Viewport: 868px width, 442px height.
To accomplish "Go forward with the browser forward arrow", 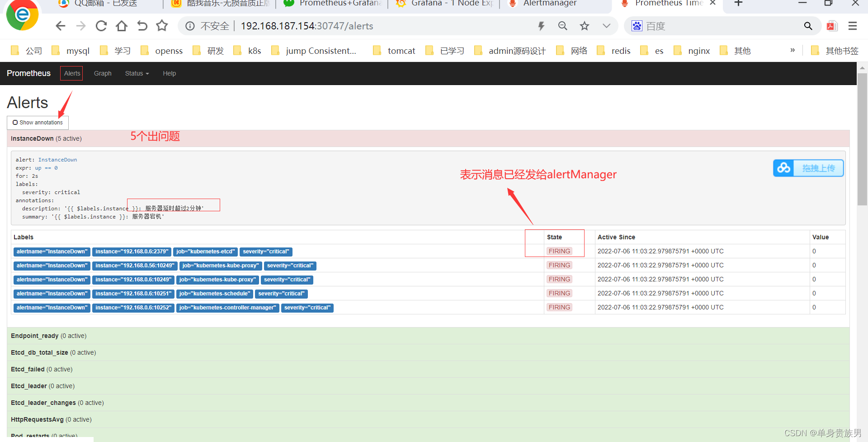I will [x=81, y=26].
